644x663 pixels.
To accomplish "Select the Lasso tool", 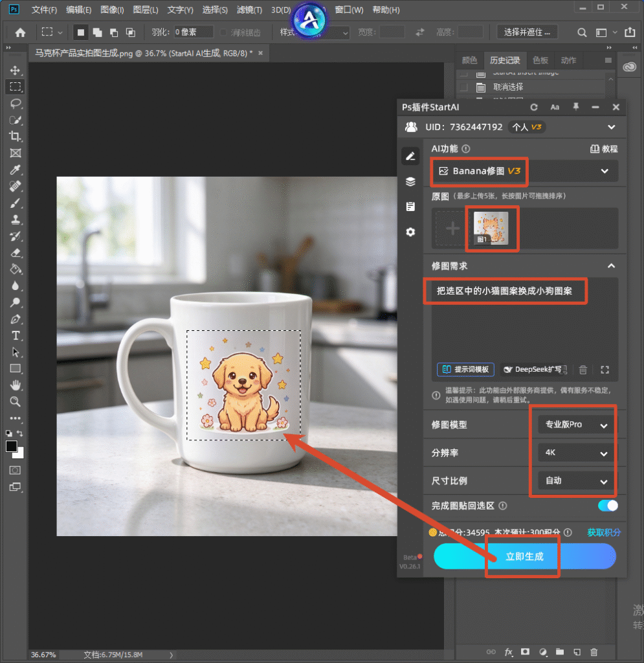I will point(16,104).
